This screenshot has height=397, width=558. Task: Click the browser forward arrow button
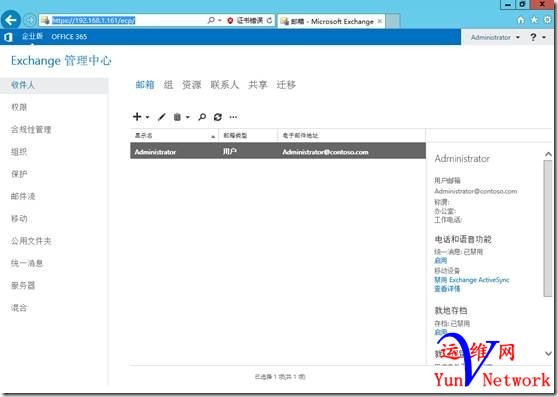click(x=30, y=20)
